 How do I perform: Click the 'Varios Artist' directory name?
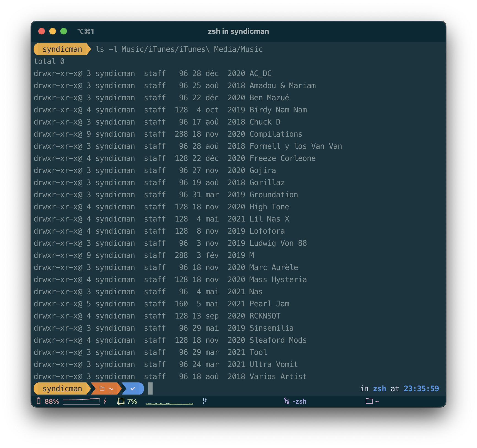(x=278, y=376)
